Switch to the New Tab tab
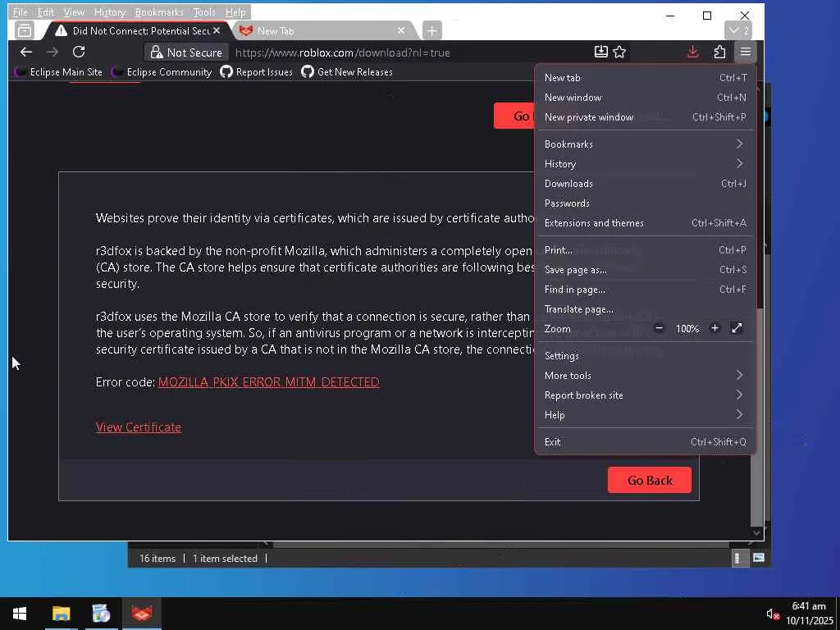Screen dimensions: 840x630 322,30
